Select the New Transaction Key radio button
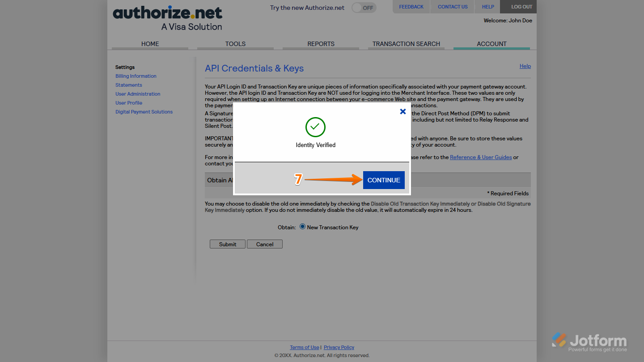 tap(302, 227)
